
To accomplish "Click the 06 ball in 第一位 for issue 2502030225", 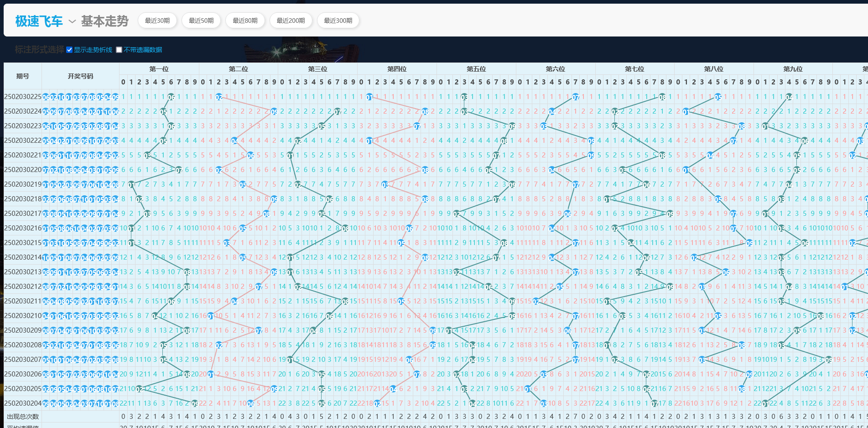I will click(x=171, y=97).
